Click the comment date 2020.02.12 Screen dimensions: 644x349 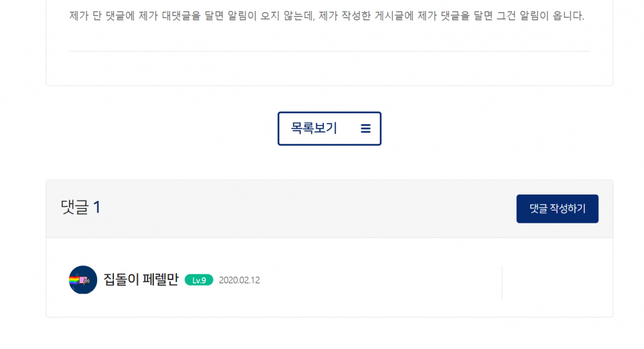[x=239, y=280]
